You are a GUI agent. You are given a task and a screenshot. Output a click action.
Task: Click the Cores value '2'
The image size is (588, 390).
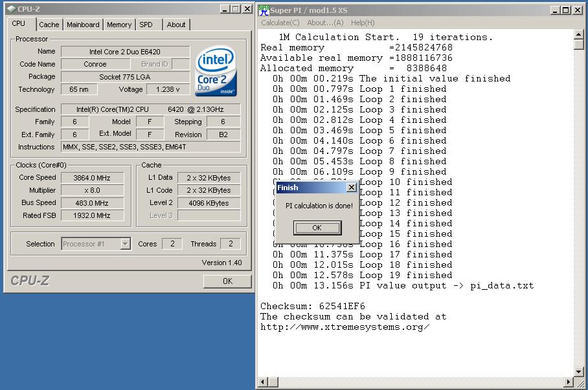tap(172, 244)
